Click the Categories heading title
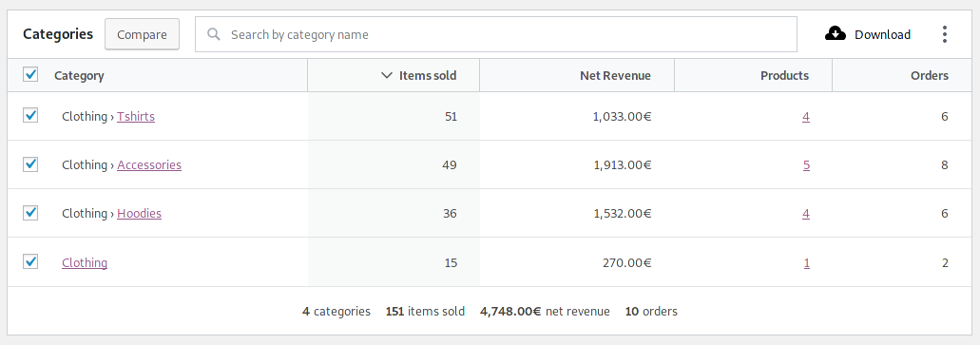 (58, 34)
